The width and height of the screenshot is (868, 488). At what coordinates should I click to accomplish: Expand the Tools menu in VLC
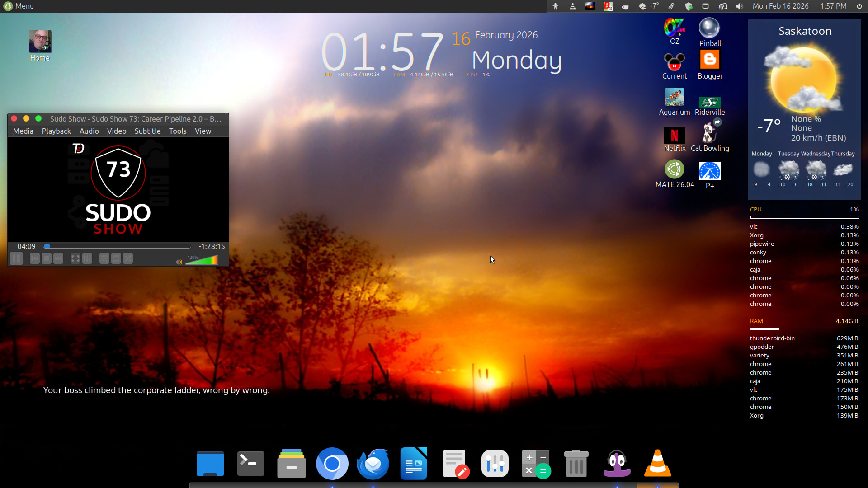tap(178, 131)
